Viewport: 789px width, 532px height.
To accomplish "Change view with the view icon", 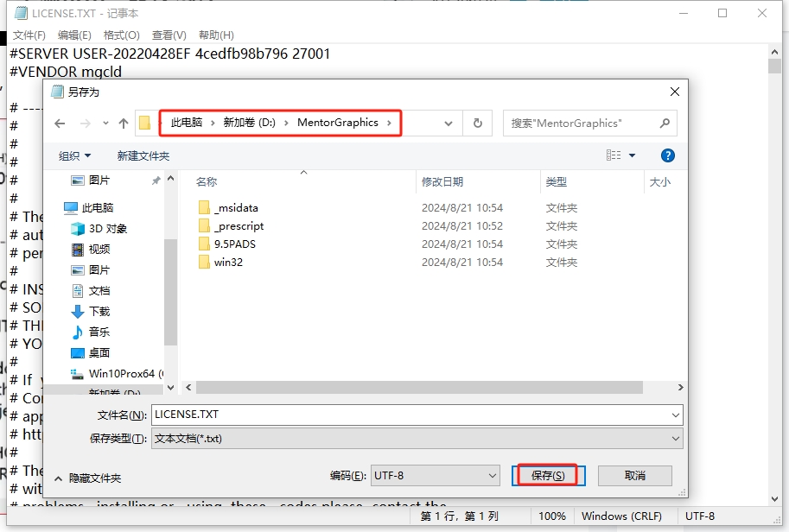I will [x=614, y=155].
